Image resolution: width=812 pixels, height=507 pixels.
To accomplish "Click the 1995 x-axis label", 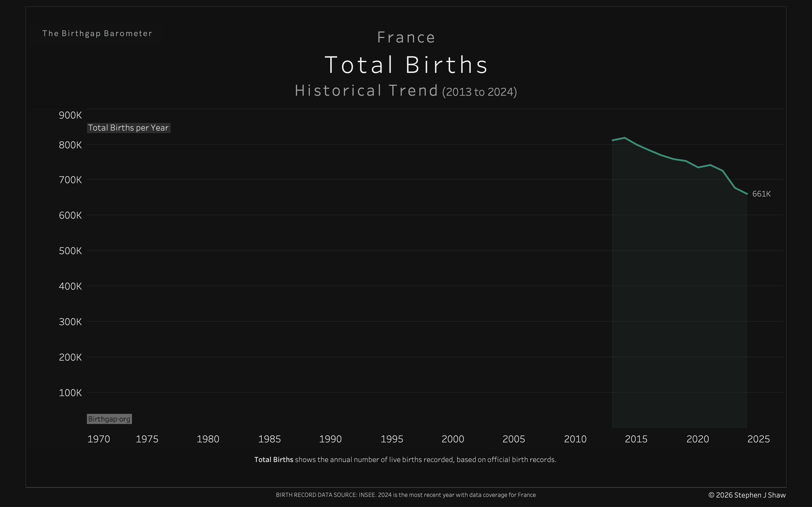I will tap(392, 439).
